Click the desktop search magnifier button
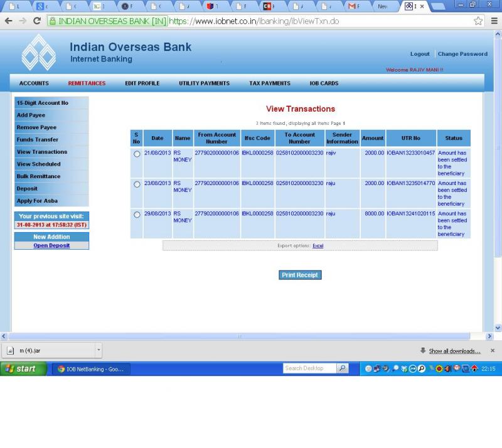Image resolution: width=502 pixels, height=448 pixels. tap(342, 368)
